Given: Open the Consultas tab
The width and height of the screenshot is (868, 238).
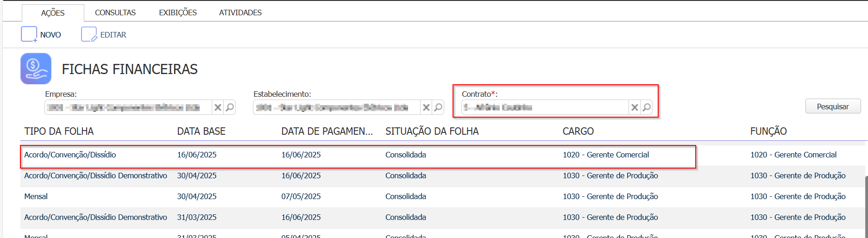Looking at the screenshot, I should click(115, 13).
